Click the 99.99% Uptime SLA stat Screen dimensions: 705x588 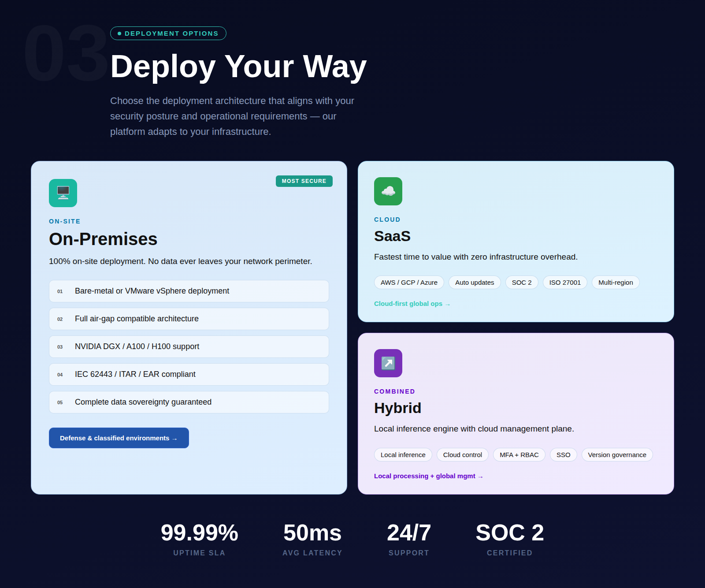199,539
